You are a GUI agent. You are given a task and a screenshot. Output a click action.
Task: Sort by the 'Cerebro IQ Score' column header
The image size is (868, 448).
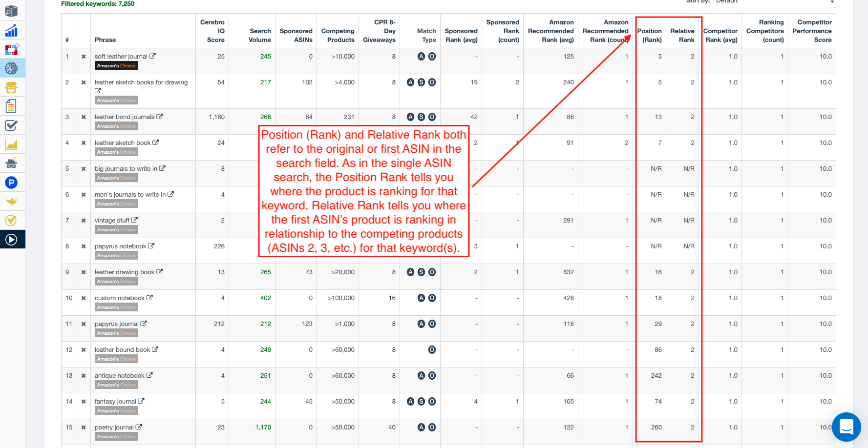pos(212,31)
